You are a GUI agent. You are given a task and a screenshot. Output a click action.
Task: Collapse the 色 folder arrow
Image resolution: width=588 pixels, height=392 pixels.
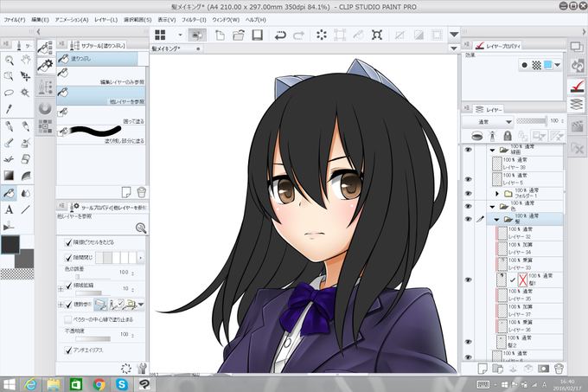click(492, 207)
